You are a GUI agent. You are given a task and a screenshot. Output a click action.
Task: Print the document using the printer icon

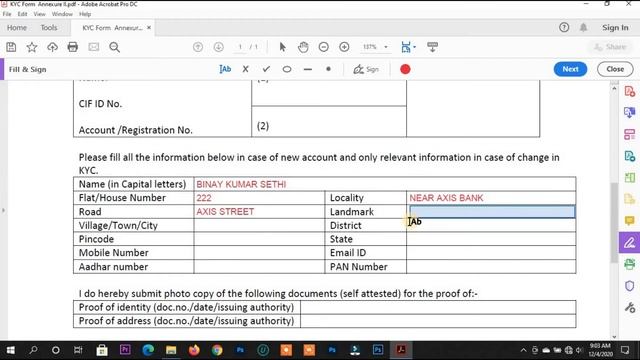[x=73, y=47]
